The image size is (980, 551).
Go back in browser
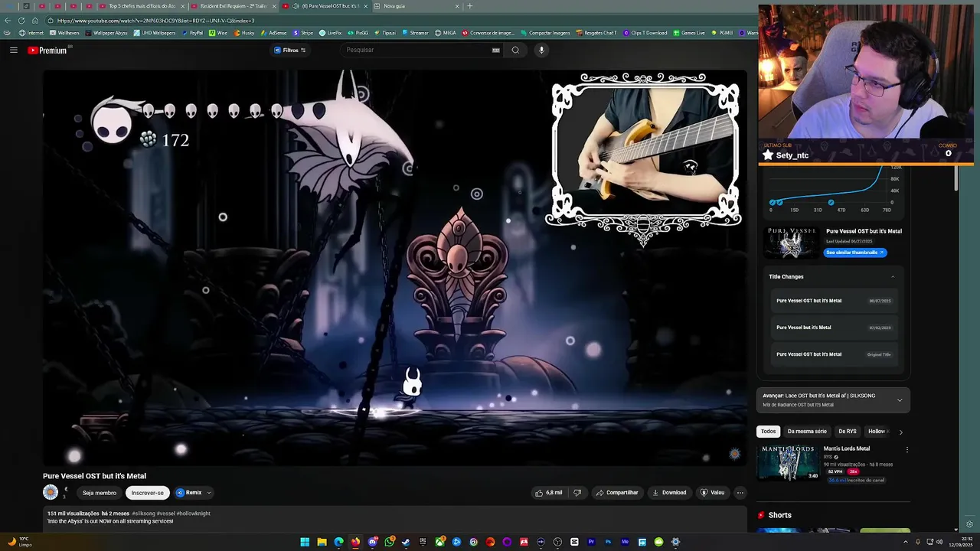point(8,21)
